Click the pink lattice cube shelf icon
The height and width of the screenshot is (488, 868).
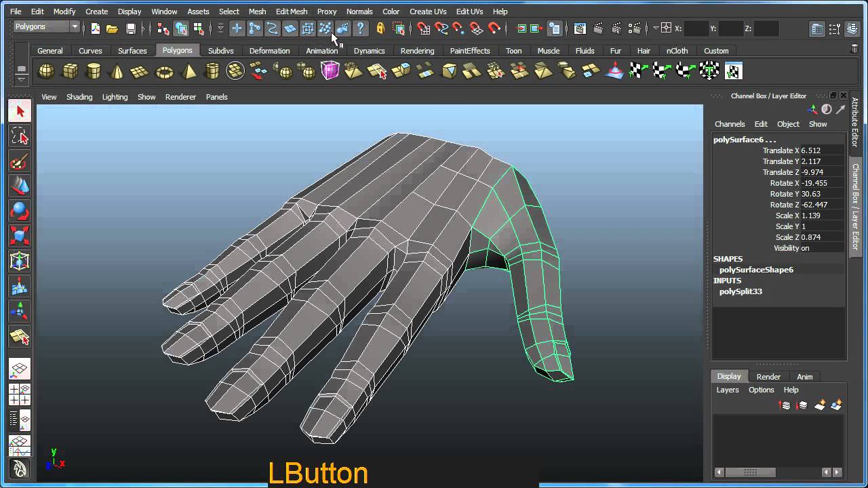[330, 71]
